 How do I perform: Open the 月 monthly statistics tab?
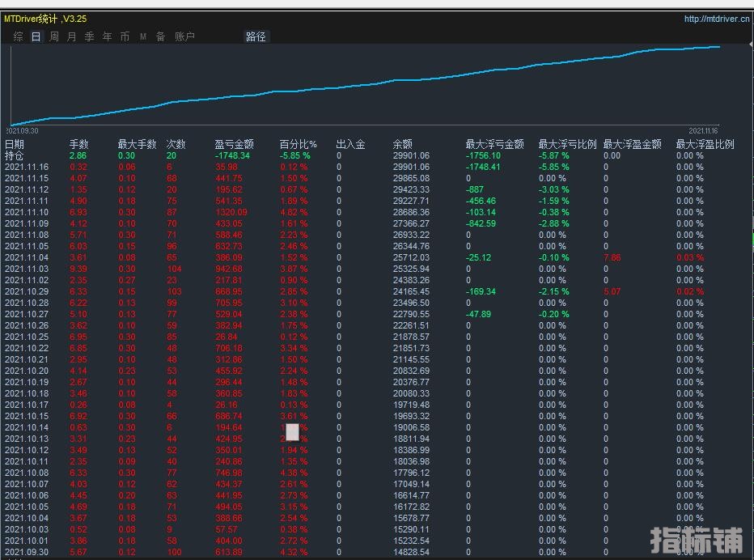pos(72,36)
